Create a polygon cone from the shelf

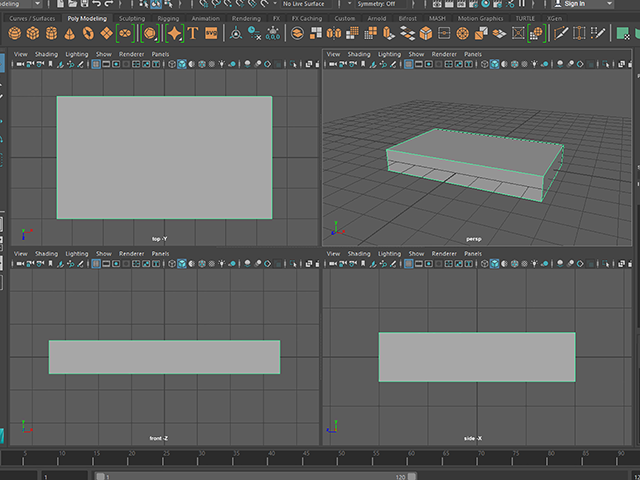click(x=70, y=33)
